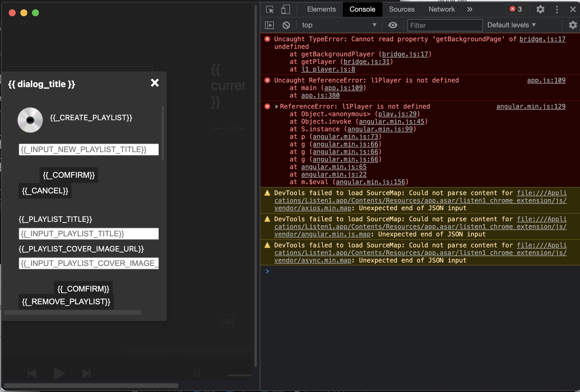The image size is (580, 392).
Task: Open DevTools settings gear in tab bar
Action: pyautogui.click(x=540, y=10)
